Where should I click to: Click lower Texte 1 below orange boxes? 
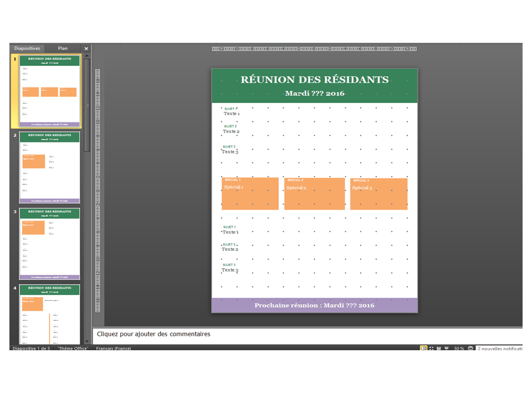click(x=231, y=232)
